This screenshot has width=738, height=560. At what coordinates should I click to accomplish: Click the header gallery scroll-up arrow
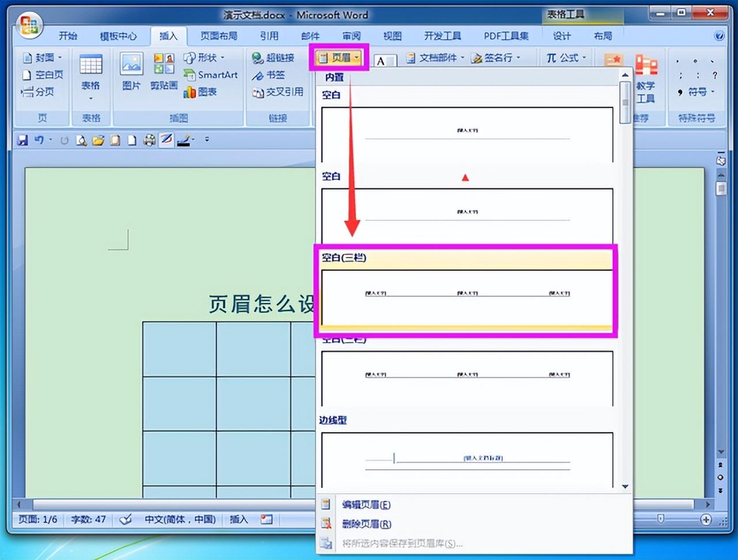[x=625, y=75]
